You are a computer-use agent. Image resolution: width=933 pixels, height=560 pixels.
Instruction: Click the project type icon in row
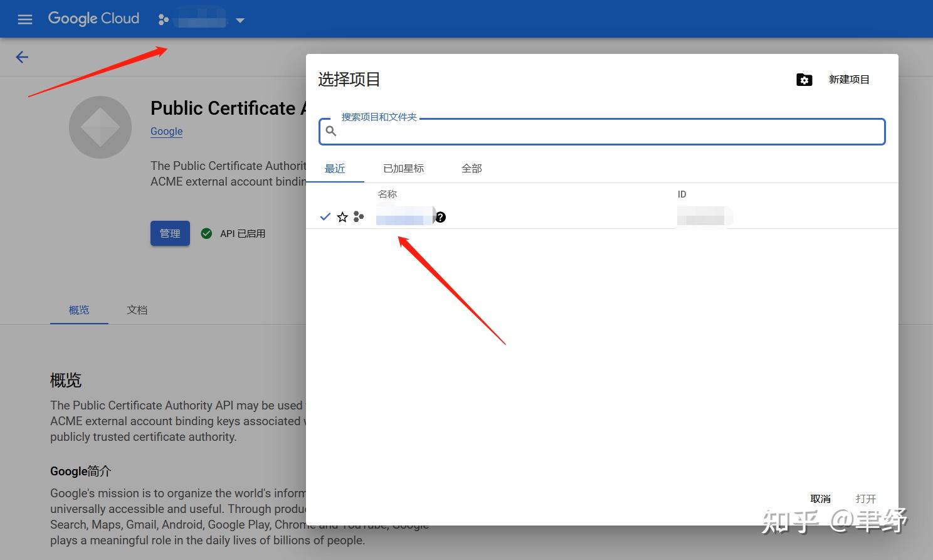(x=359, y=216)
